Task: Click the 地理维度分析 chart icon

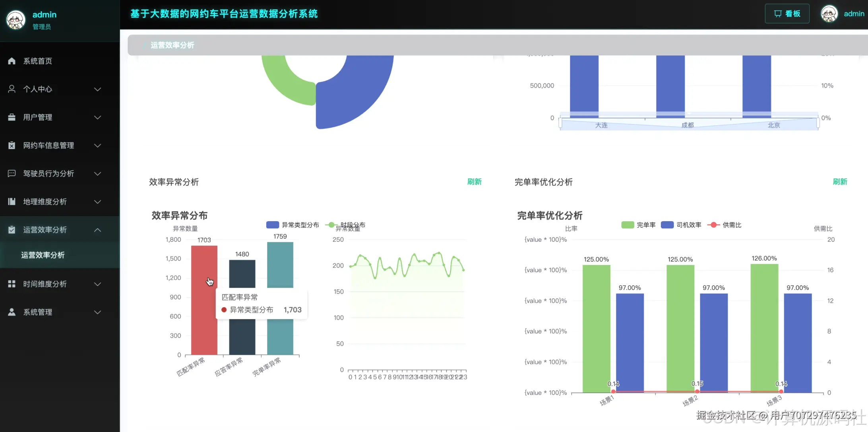Action: 11,202
